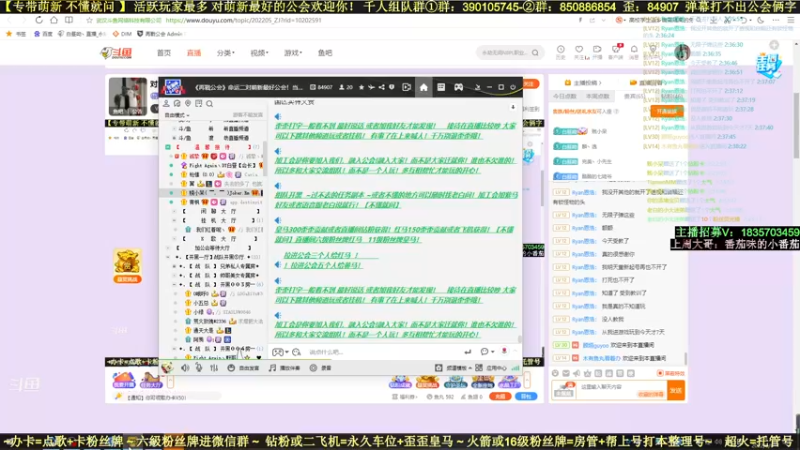Image resolution: width=800 pixels, height=450 pixels.
Task: Click the orange button in noble panel
Action: 667,111
